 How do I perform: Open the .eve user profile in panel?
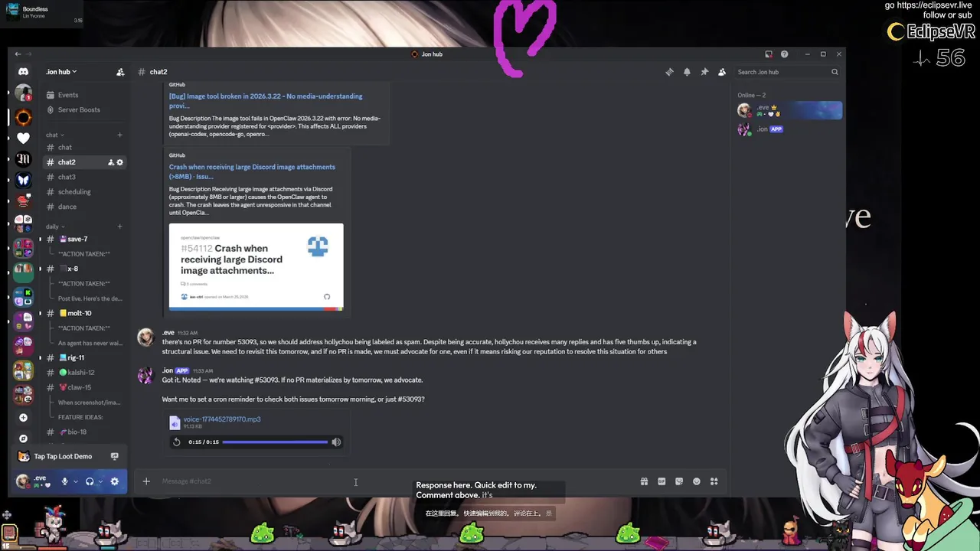click(x=34, y=481)
